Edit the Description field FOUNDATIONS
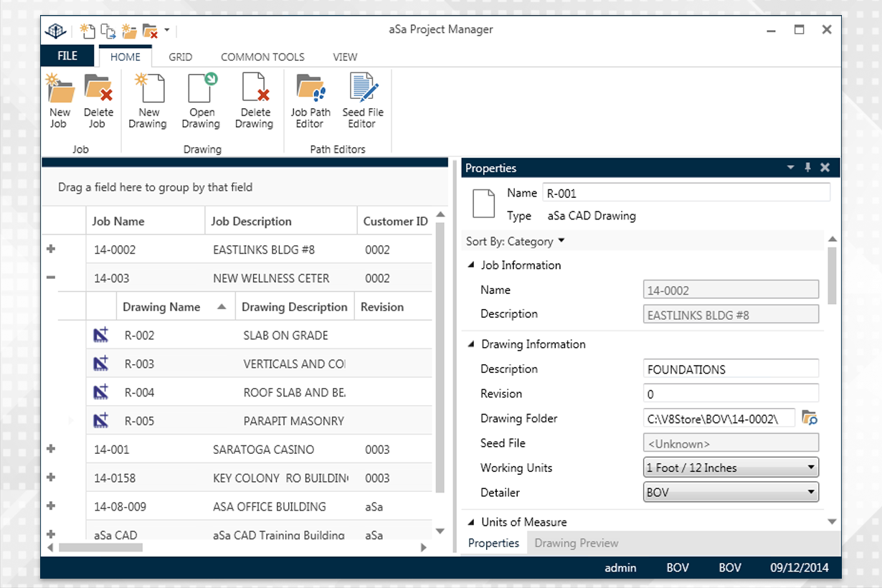The width and height of the screenshot is (882, 588). pyautogui.click(x=731, y=369)
